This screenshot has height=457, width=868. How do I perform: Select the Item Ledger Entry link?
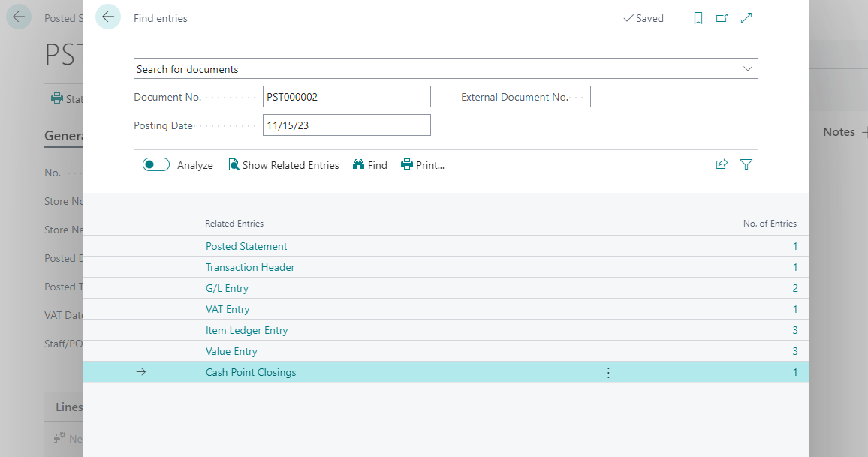tap(246, 330)
